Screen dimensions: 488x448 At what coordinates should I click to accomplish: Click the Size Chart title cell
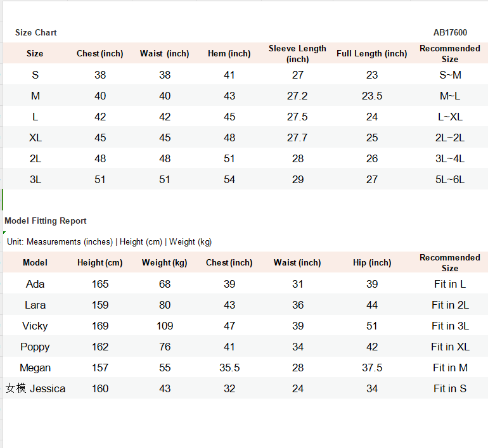36,33
